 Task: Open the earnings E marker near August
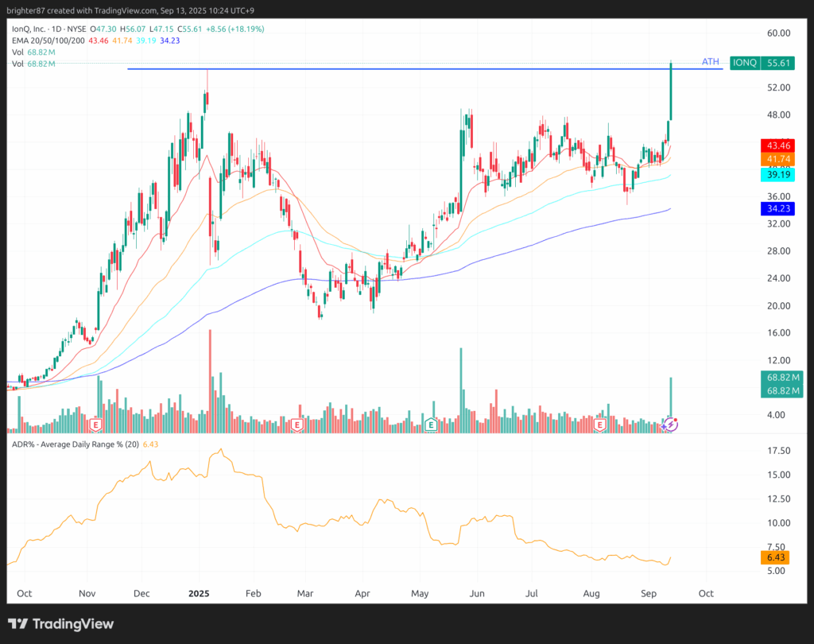click(x=600, y=425)
